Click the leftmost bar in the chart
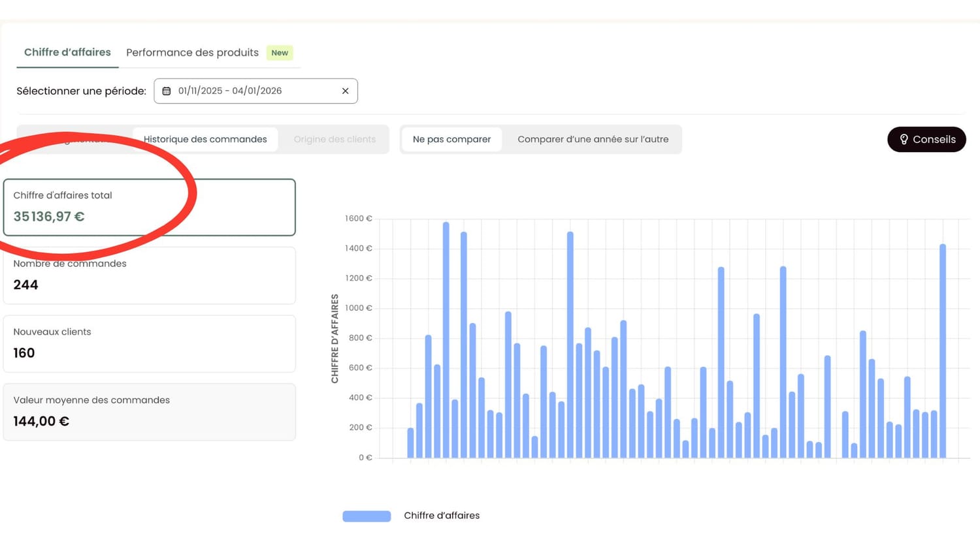Screen dimensions: 980x551 pyautogui.click(x=410, y=443)
